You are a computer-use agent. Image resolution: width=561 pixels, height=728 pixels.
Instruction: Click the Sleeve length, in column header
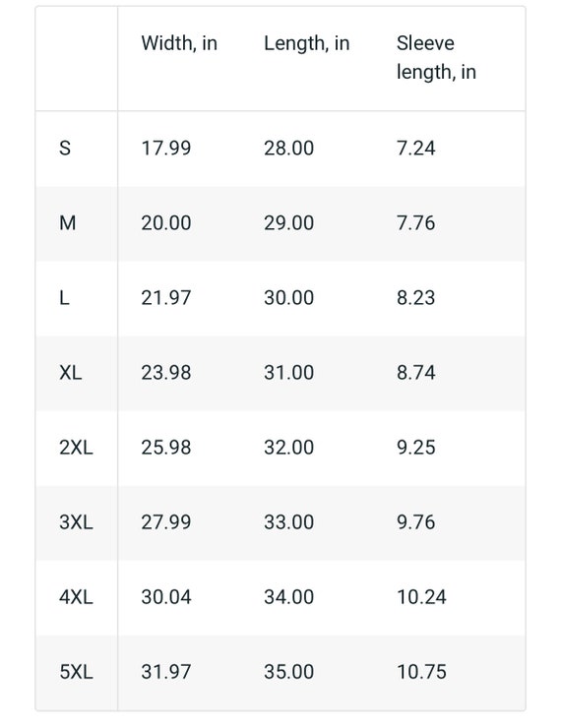437,58
